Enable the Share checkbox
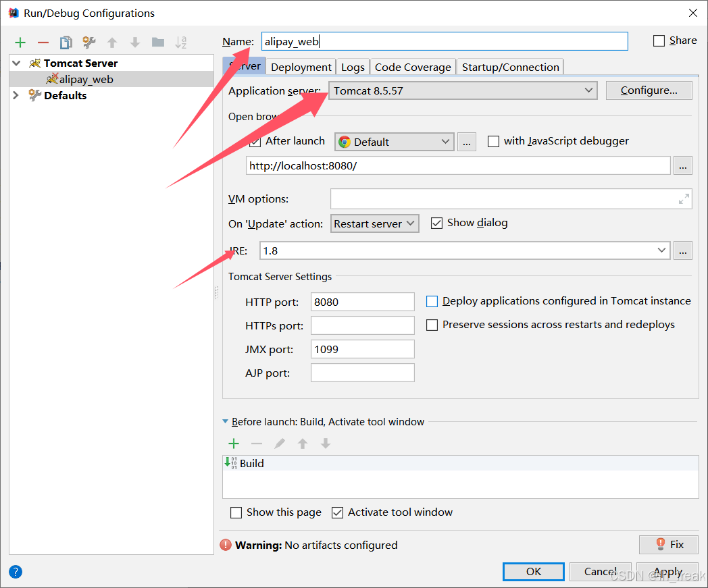This screenshot has width=708, height=588. (x=659, y=41)
